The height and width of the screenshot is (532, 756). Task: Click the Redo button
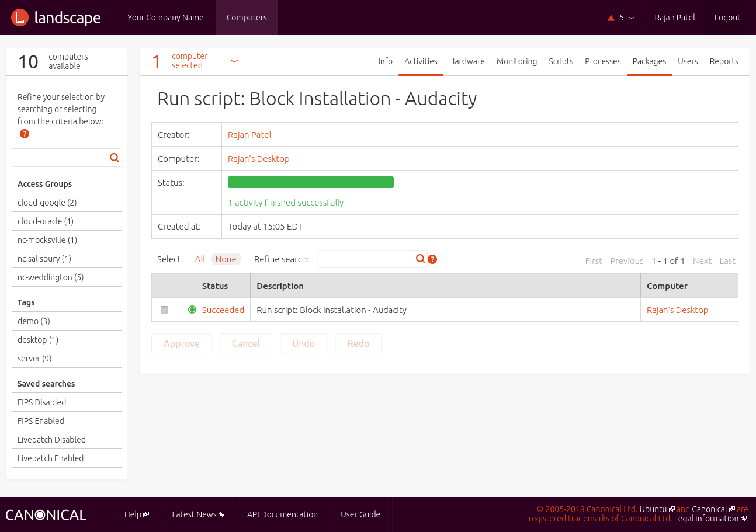coord(358,343)
